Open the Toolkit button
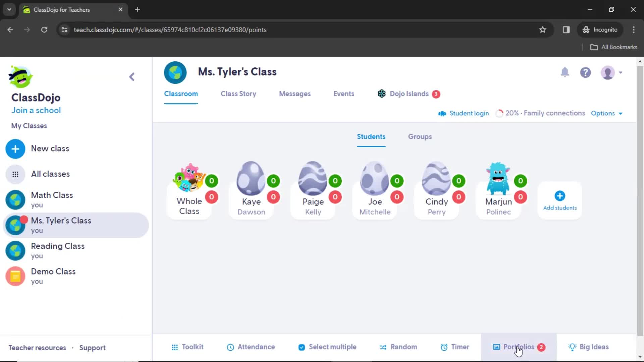 pyautogui.click(x=187, y=347)
